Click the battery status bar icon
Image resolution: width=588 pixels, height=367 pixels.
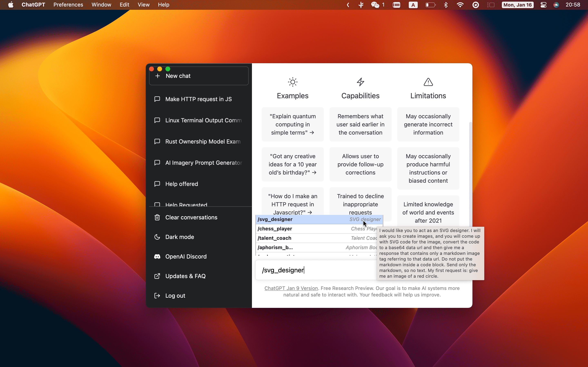tap(430, 5)
